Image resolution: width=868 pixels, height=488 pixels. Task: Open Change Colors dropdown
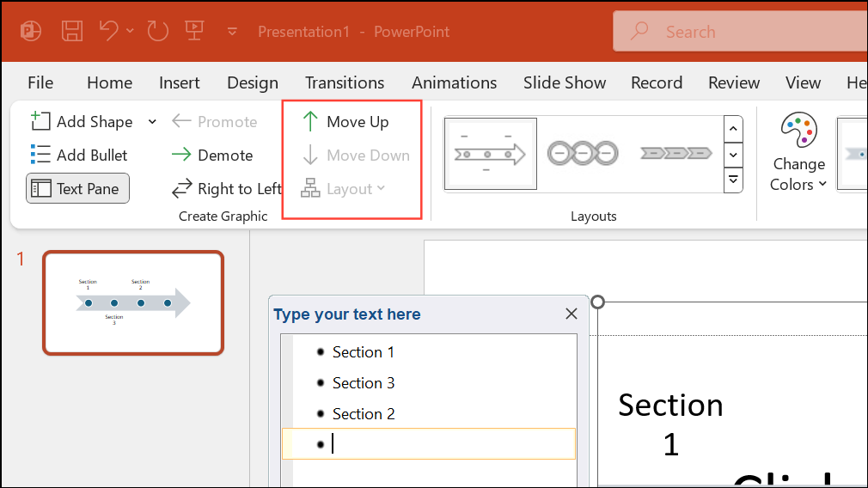[x=798, y=153]
